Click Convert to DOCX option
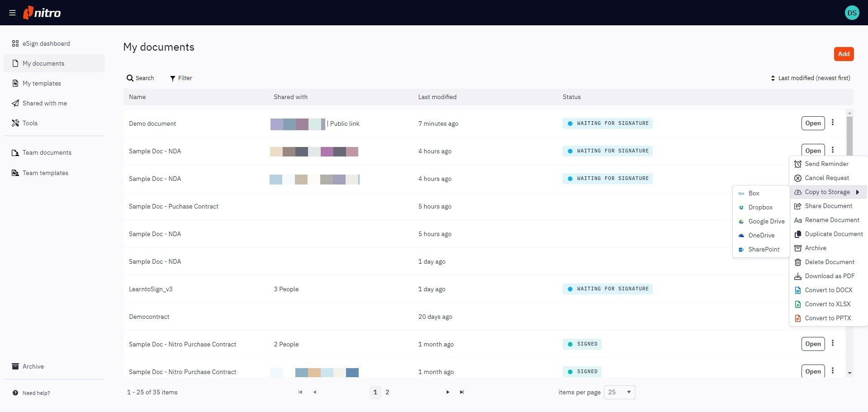 [x=828, y=290]
